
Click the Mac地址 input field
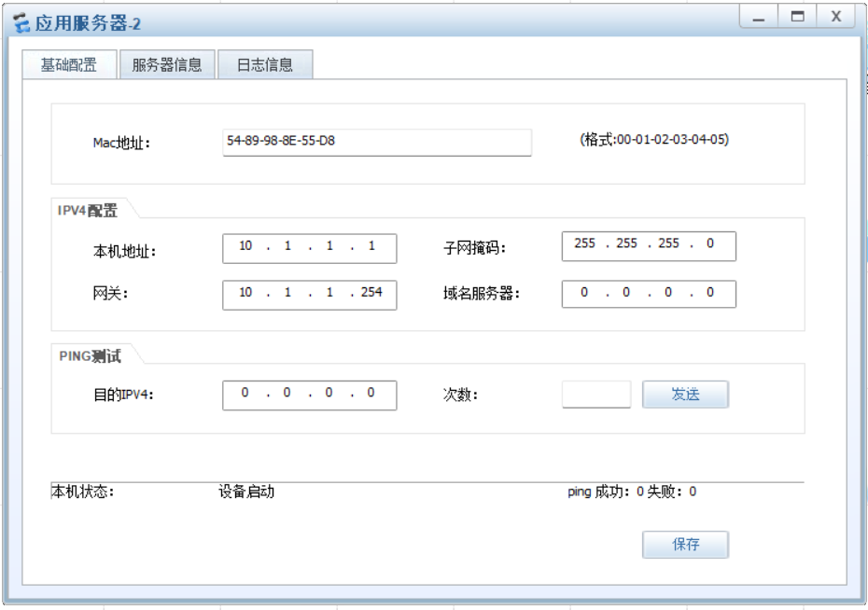pyautogui.click(x=377, y=142)
